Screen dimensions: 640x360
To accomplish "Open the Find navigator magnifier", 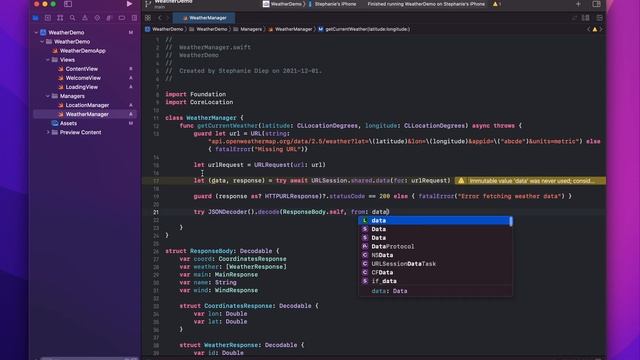I will click(x=72, y=18).
